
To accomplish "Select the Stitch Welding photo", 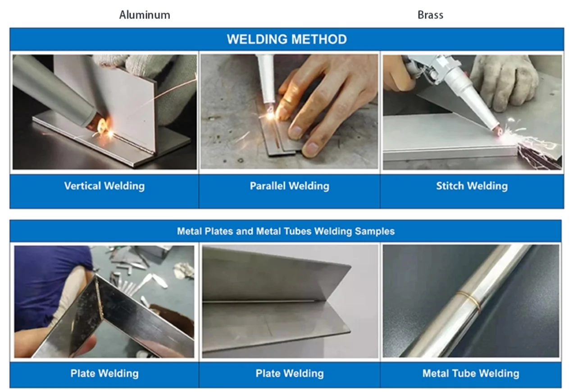I will pyautogui.click(x=472, y=112).
